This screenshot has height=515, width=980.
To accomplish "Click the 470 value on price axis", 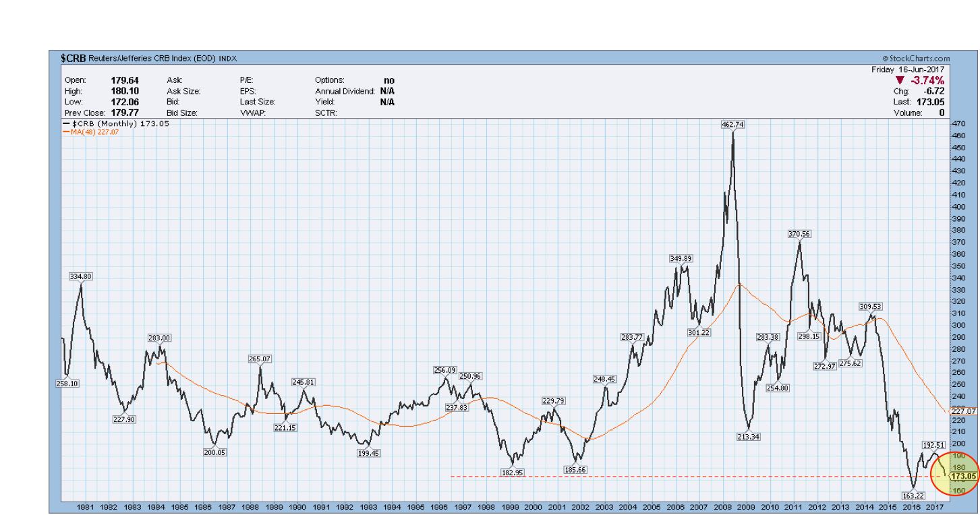I will click(958, 124).
